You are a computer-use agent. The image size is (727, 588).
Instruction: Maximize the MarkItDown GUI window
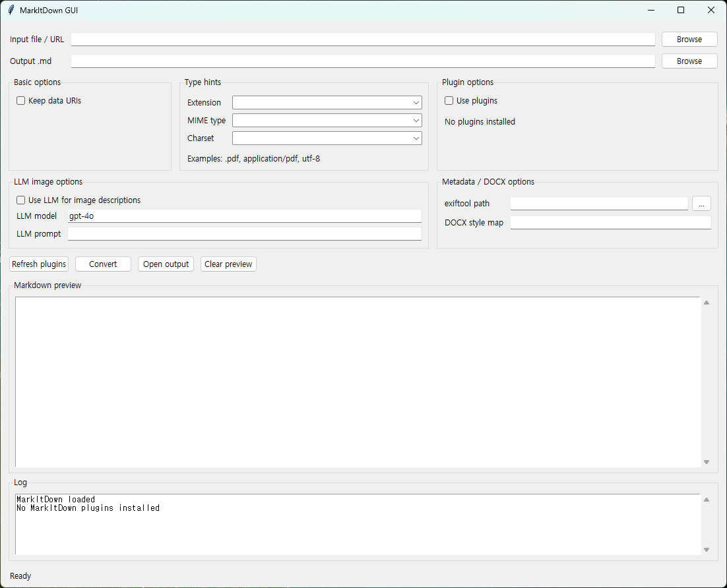tap(681, 10)
